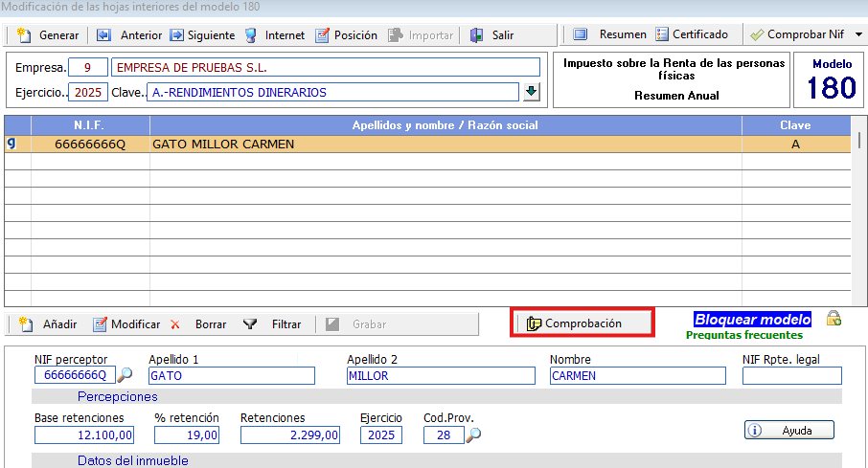Image resolution: width=868 pixels, height=468 pixels.
Task: Expand the Comprobar Nif dropdown arrow
Action: (x=857, y=35)
